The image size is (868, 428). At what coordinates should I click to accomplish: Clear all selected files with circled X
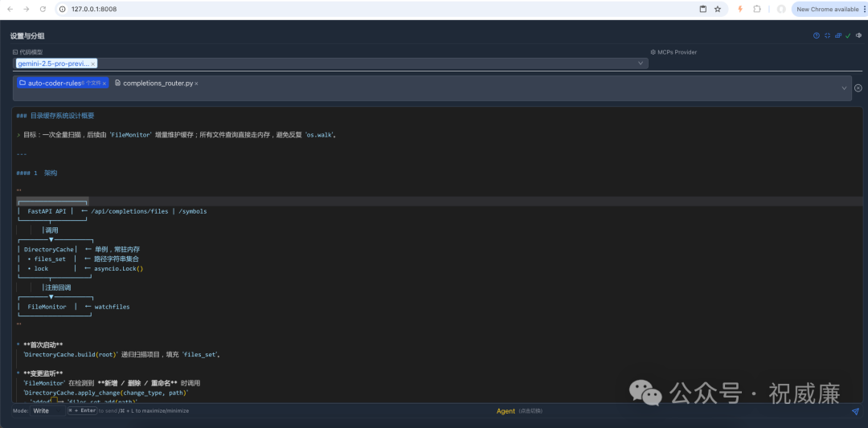[x=858, y=88]
